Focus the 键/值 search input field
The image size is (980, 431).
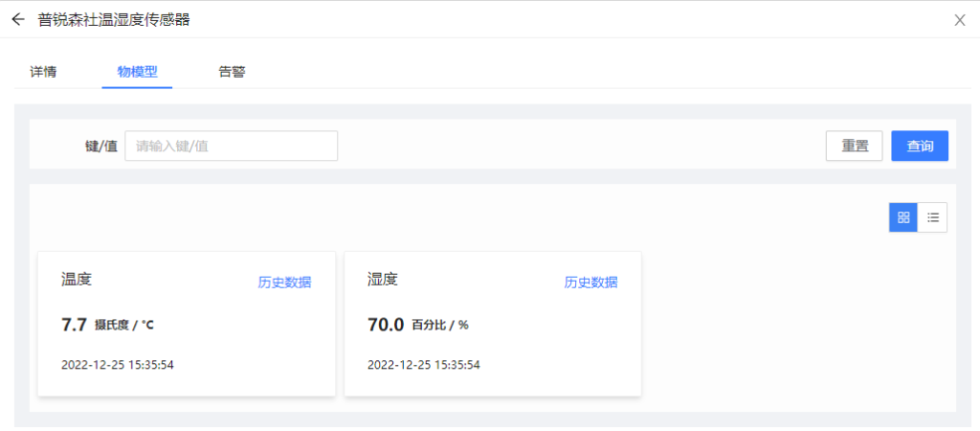[x=232, y=146]
